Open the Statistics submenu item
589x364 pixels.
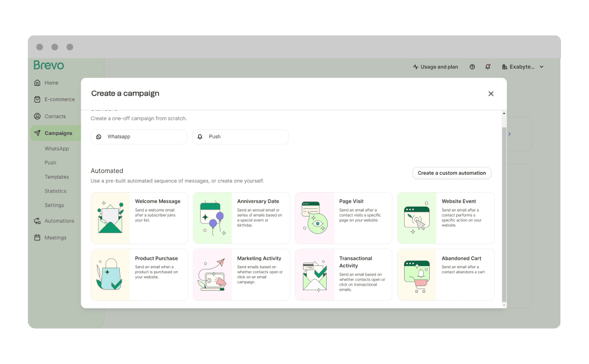[x=55, y=191]
